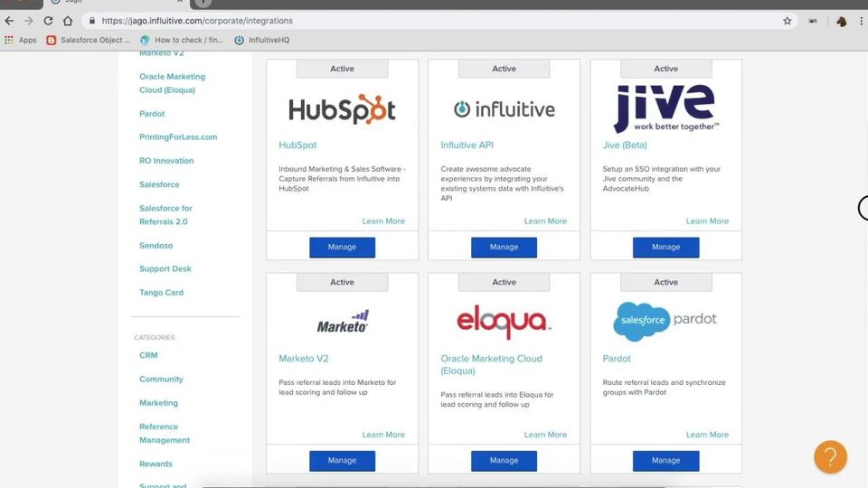Open Learn More for Pardot
The image size is (868, 488).
[x=707, y=435]
